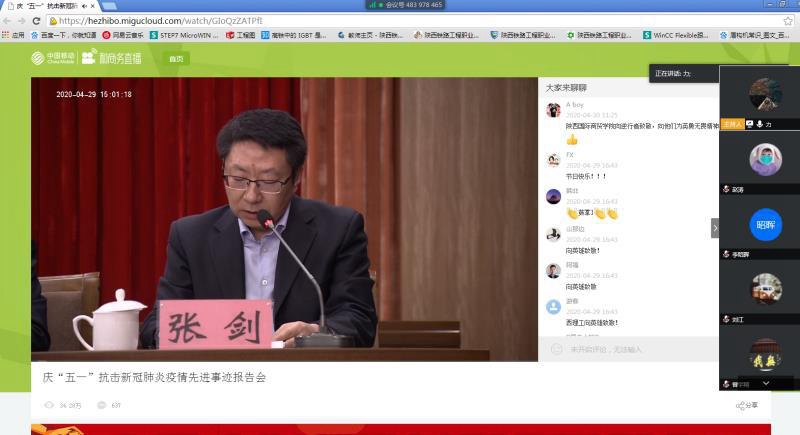
Task: Open the 首页 home tab
Action: [176, 59]
